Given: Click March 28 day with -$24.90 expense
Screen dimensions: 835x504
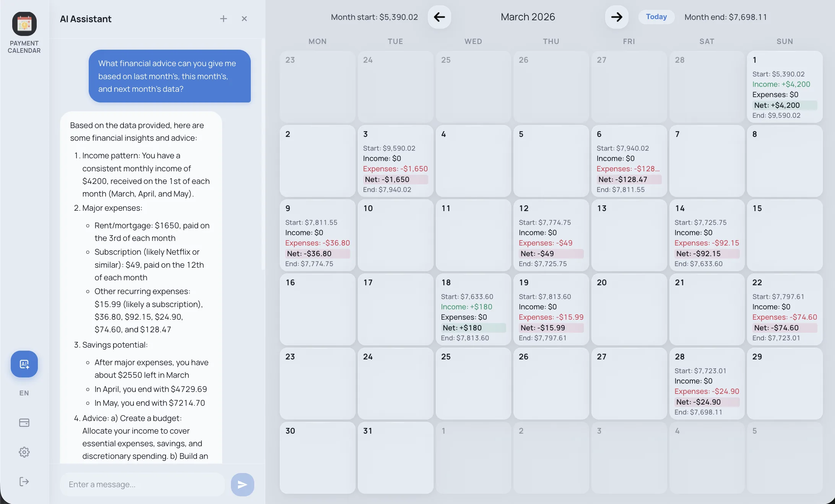Looking at the screenshot, I should coord(707,384).
